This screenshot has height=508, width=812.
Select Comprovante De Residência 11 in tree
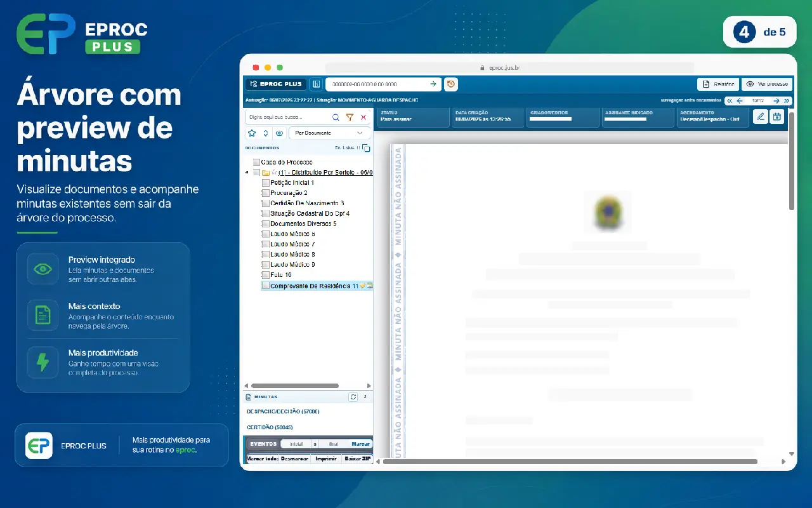coord(314,286)
